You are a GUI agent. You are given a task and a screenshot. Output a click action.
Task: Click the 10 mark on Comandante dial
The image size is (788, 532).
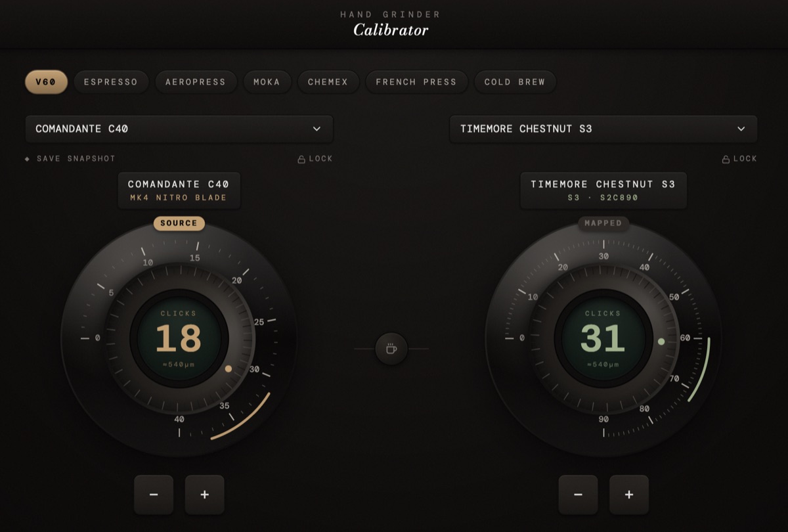[x=148, y=263]
